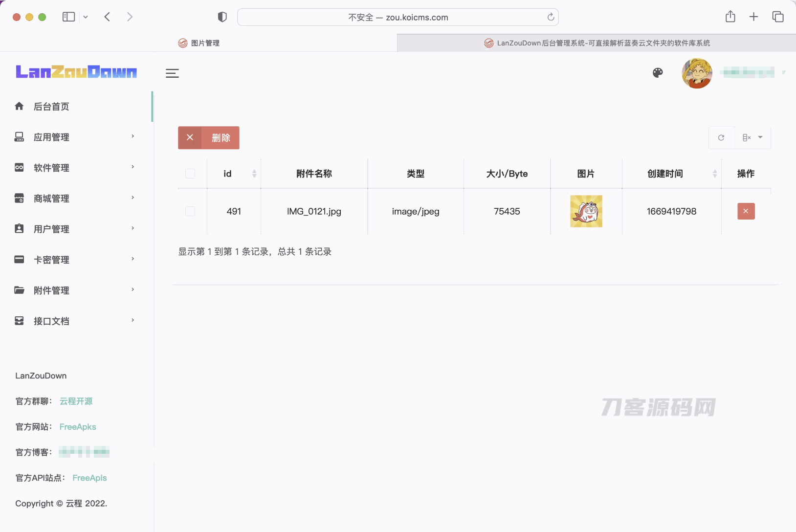
Task: Check the select-all checkbox in table header
Action: [190, 173]
